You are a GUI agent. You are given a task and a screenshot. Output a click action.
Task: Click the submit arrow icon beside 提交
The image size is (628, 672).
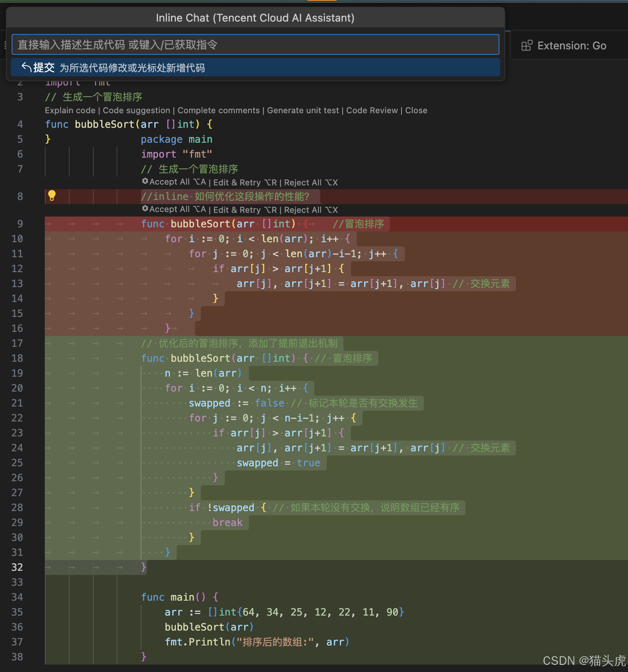[x=27, y=67]
